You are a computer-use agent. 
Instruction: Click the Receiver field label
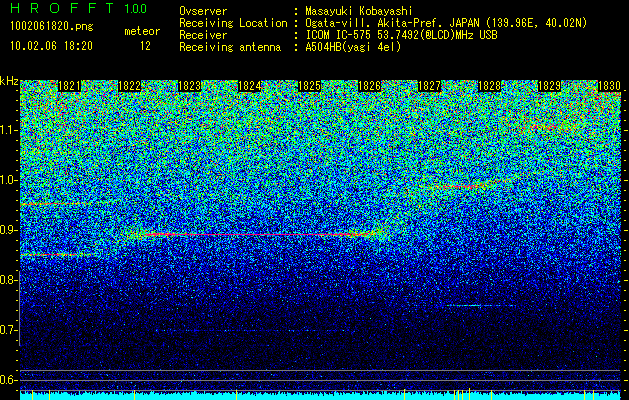(203, 35)
